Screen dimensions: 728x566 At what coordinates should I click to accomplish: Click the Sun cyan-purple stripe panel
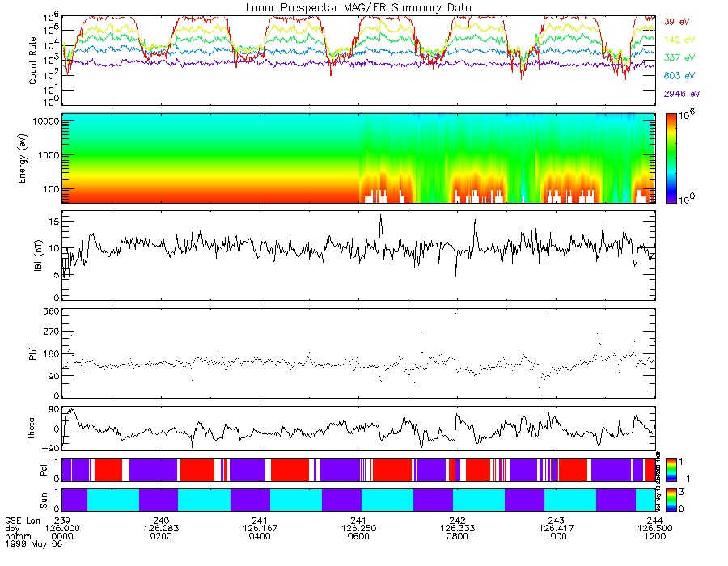[x=358, y=500]
